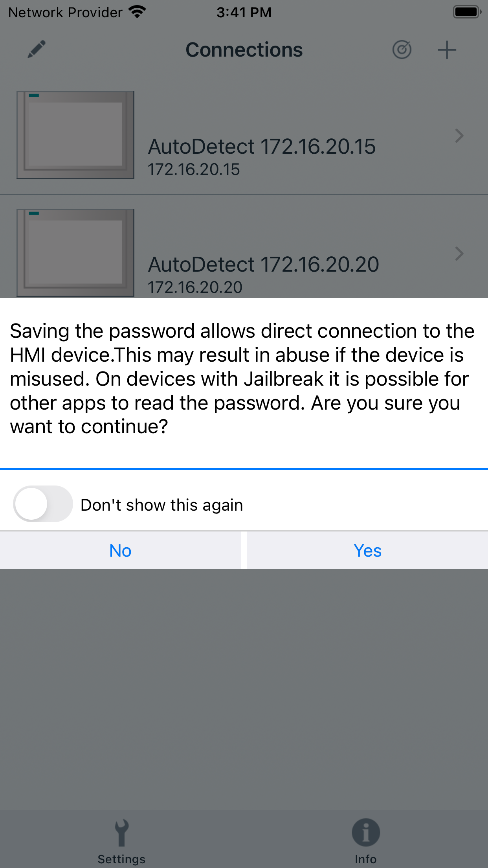
Task: Toggle the Don't show this again switch
Action: coord(43,504)
